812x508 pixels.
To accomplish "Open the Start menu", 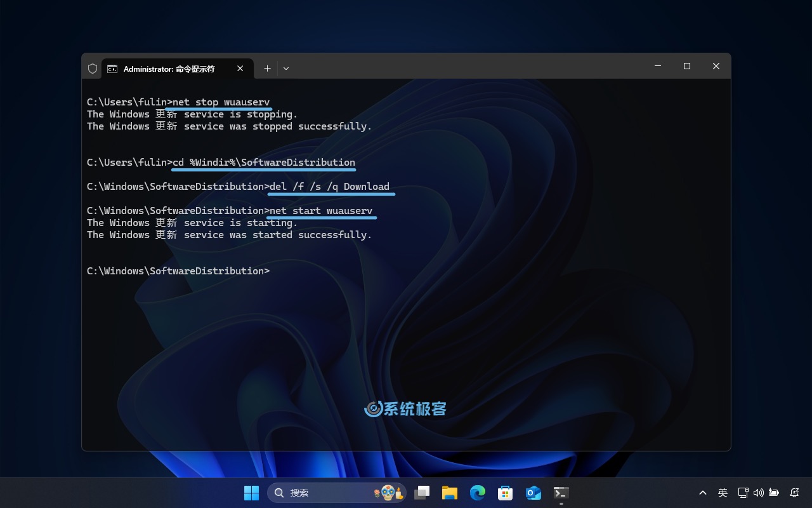I will [251, 492].
